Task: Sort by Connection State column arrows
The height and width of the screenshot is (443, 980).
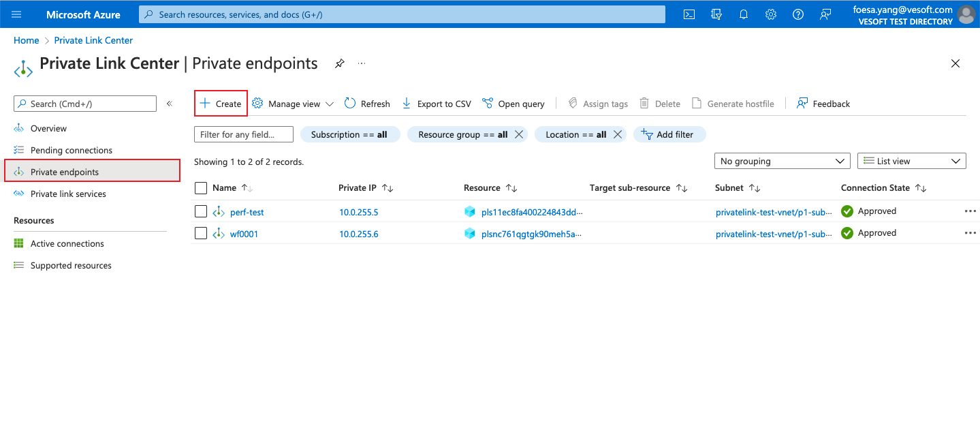Action: [x=921, y=188]
